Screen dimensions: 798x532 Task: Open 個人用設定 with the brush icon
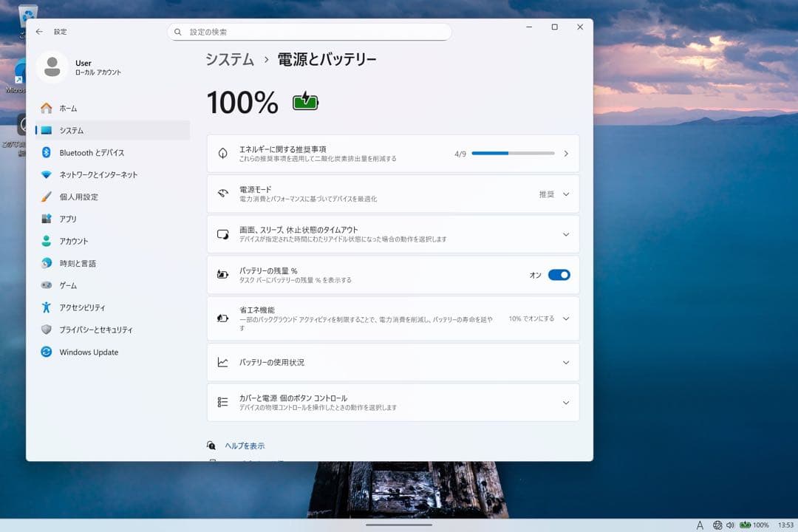[46, 197]
